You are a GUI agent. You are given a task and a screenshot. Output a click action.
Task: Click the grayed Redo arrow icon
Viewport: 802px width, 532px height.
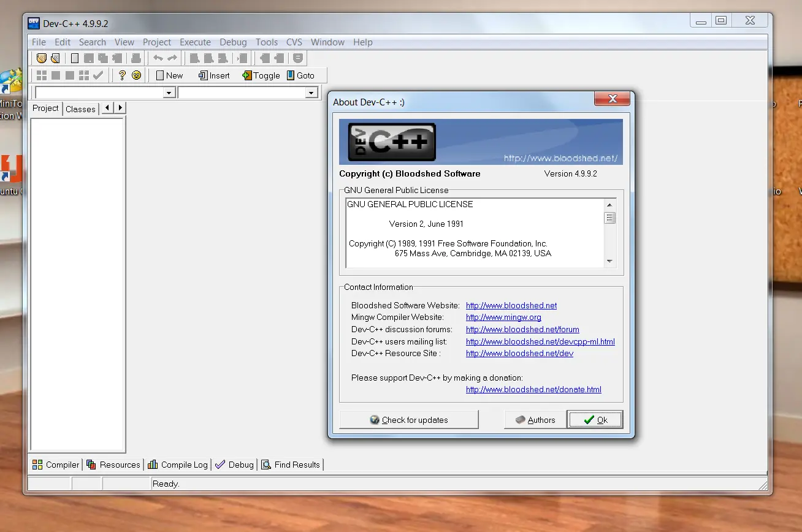172,58
